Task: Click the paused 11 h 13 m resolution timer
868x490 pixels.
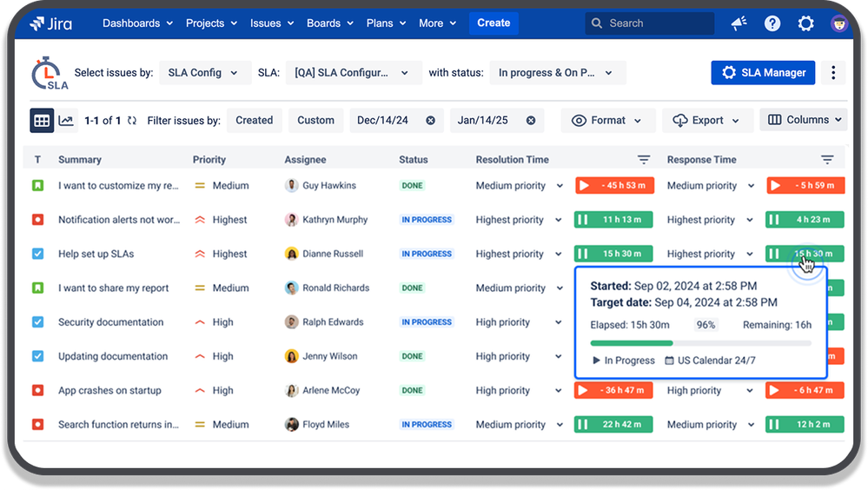Action: 613,220
